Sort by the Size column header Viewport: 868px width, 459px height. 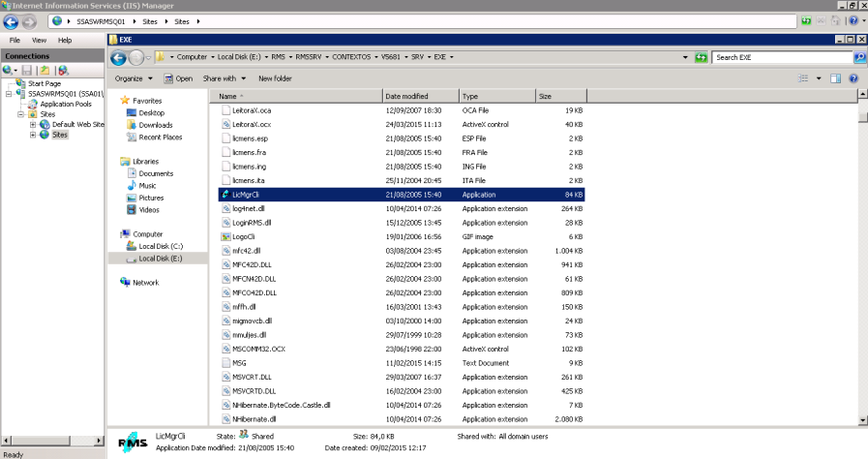[561, 96]
